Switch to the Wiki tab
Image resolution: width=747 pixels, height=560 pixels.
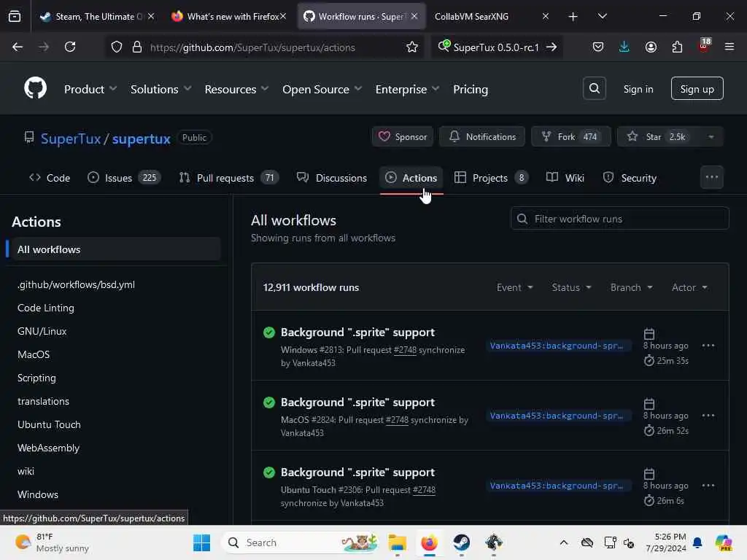click(x=565, y=178)
